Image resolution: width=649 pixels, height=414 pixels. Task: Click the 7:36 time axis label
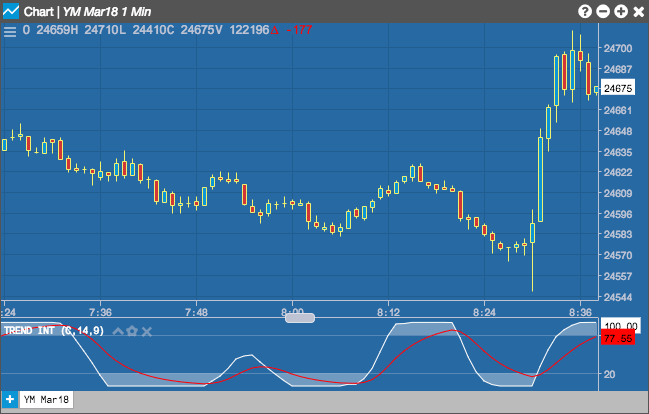pyautogui.click(x=100, y=312)
